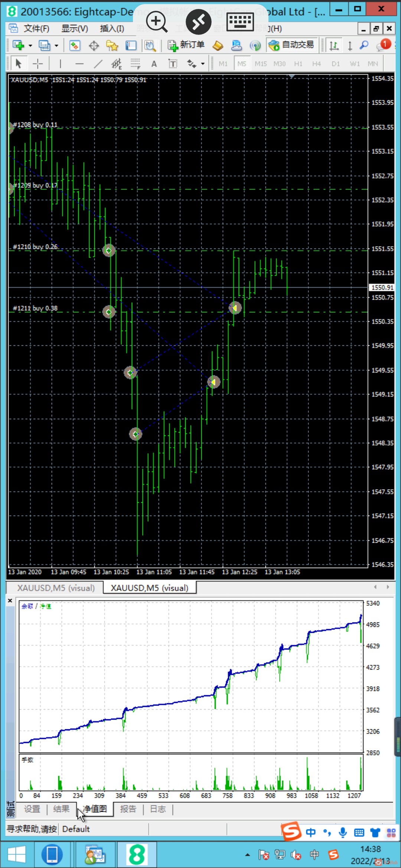
Task: Click the #1211 buy 0.38 order label
Action: pos(35,308)
